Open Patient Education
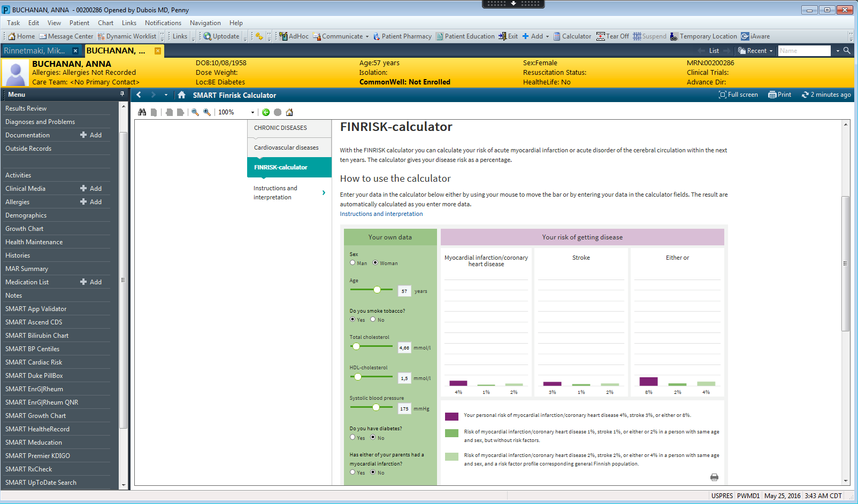Image resolution: width=858 pixels, height=504 pixels. pos(465,36)
